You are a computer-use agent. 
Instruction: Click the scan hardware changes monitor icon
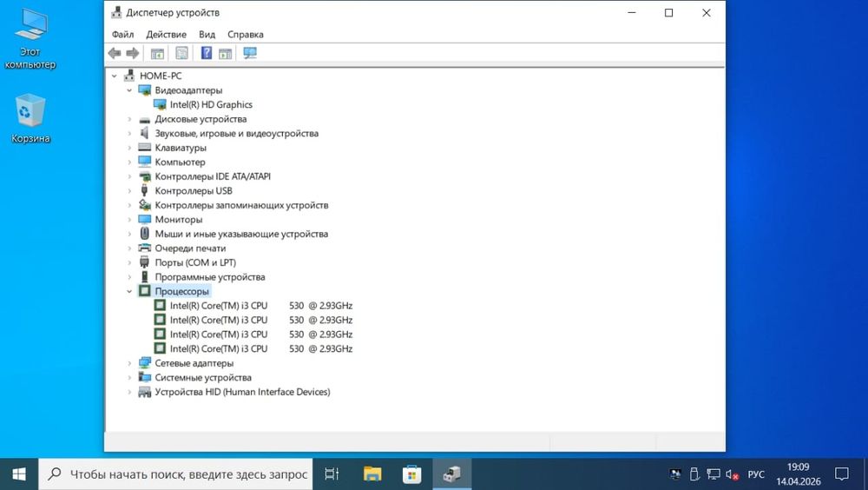(x=250, y=53)
